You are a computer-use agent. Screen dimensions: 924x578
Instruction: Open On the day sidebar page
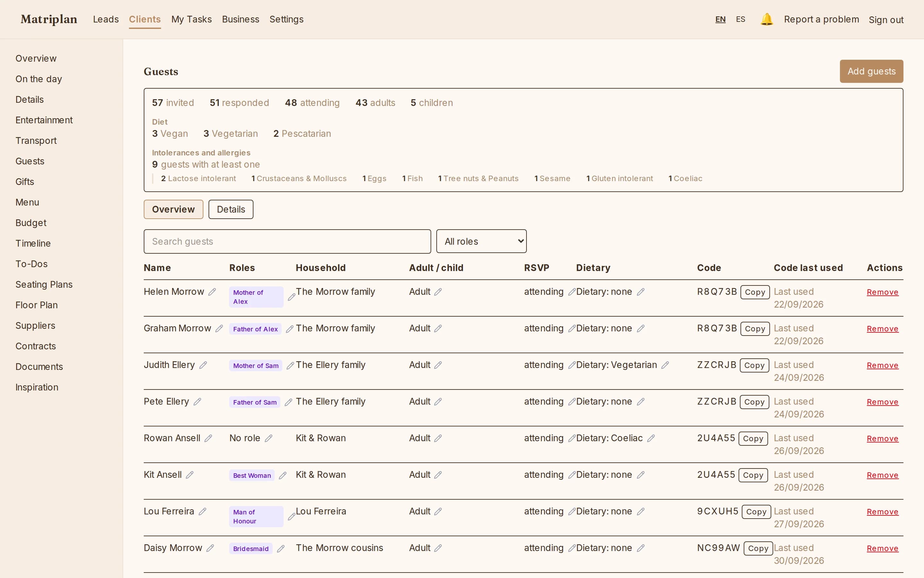point(38,79)
